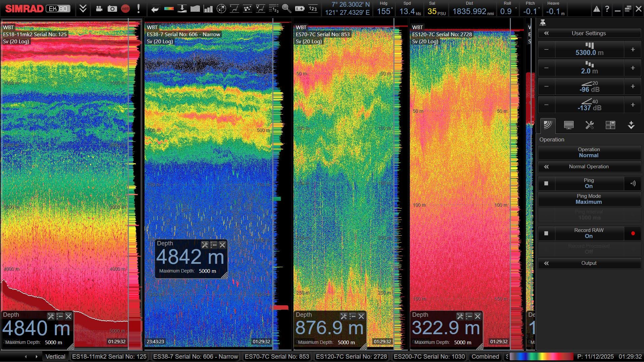Open the wrench Setup menu icon

coord(589,125)
